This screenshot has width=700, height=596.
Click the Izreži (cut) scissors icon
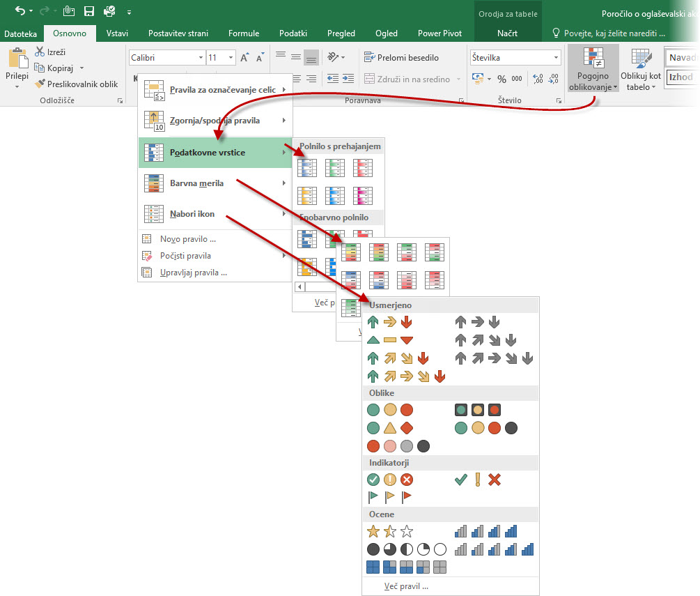pyautogui.click(x=40, y=52)
